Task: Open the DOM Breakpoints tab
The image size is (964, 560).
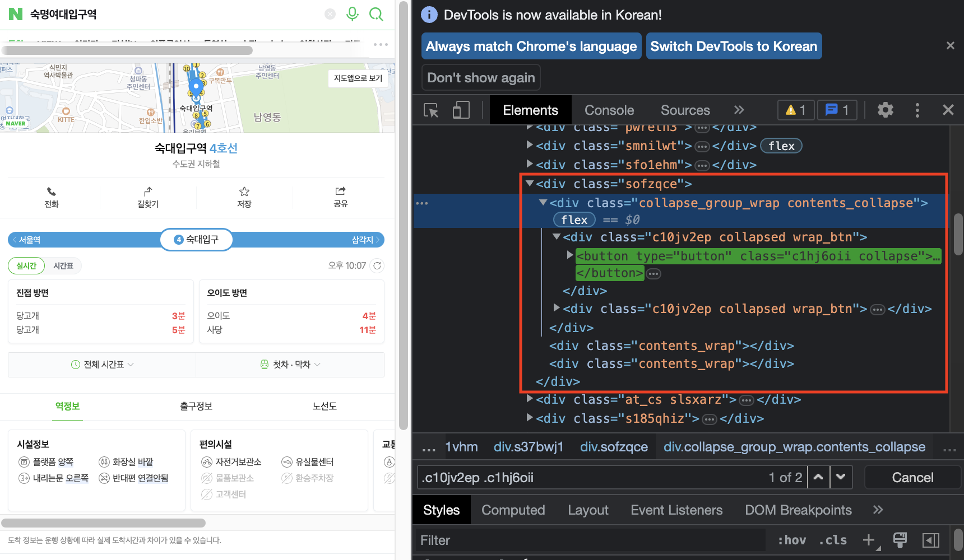Action: 798,510
